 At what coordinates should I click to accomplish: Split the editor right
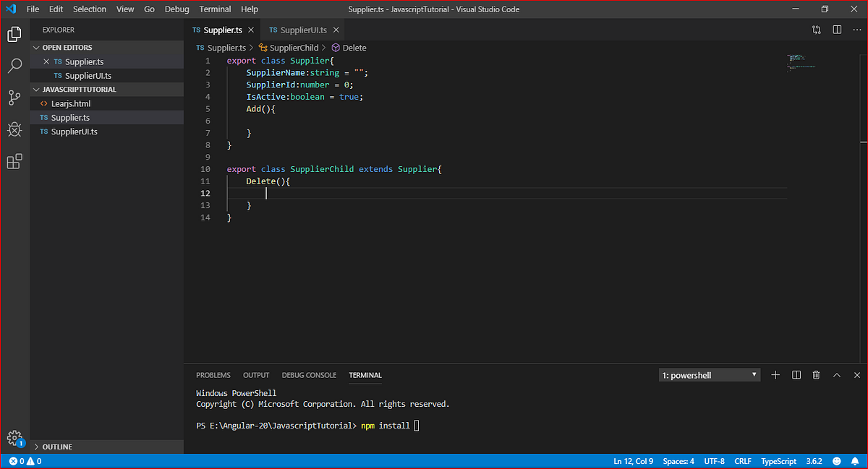coord(837,30)
